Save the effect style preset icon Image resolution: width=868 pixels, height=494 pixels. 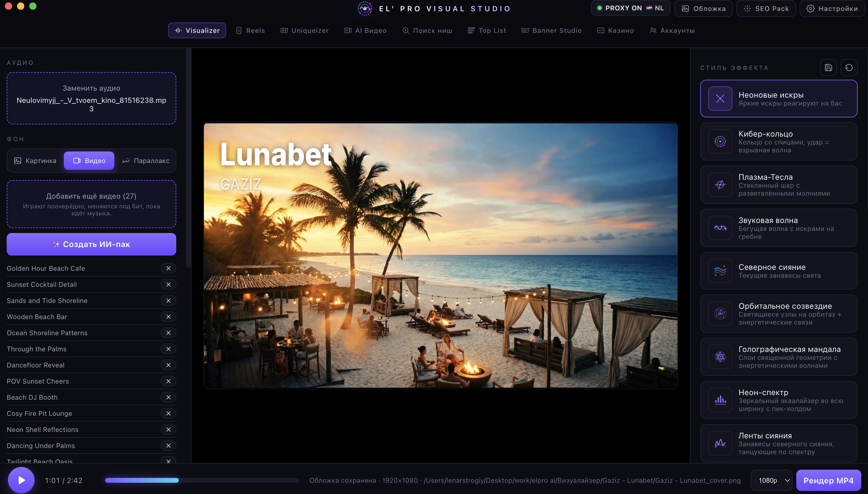pyautogui.click(x=828, y=68)
